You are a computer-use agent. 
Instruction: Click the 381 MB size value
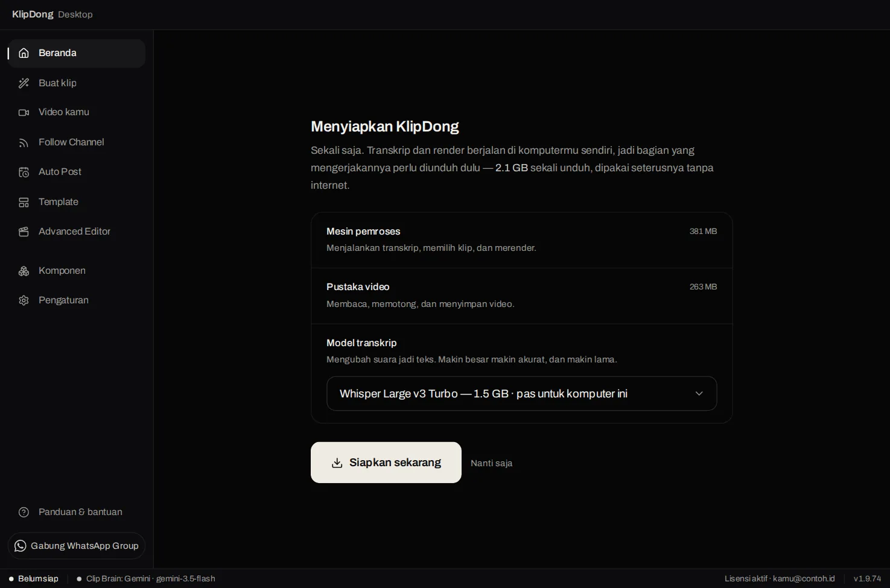coord(703,231)
